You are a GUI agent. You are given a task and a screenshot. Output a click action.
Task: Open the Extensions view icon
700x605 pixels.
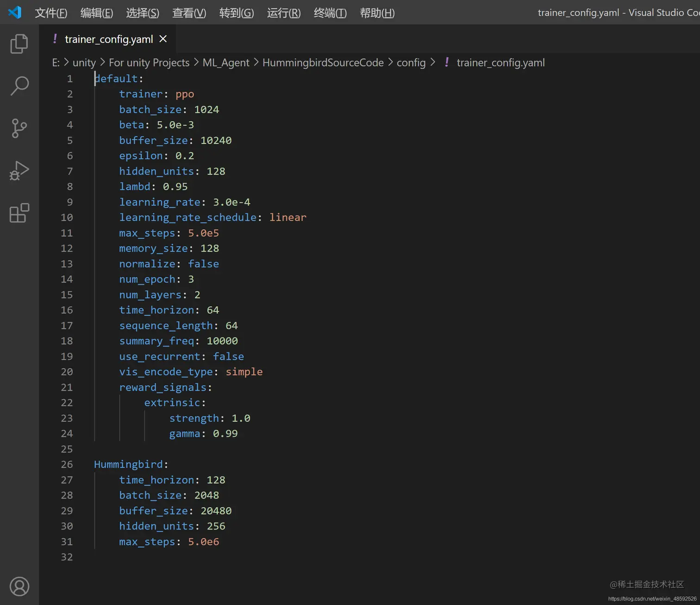19,213
